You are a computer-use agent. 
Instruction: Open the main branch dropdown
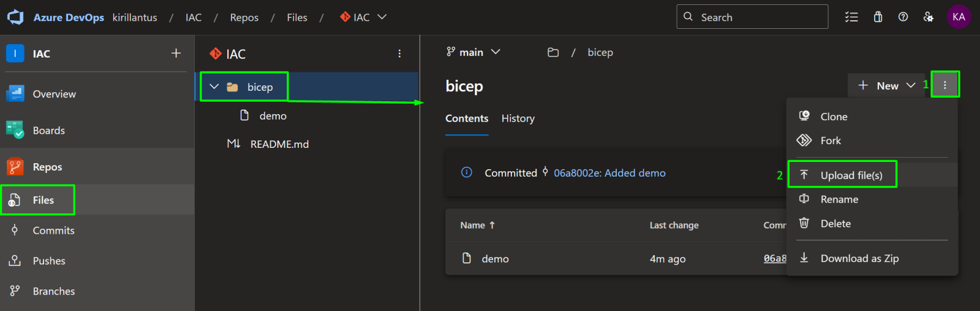[x=473, y=53]
